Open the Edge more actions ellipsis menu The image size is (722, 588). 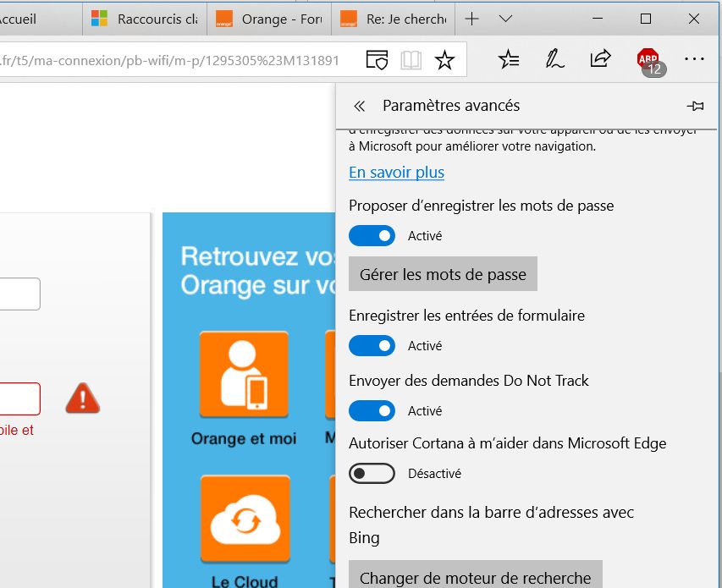click(694, 59)
